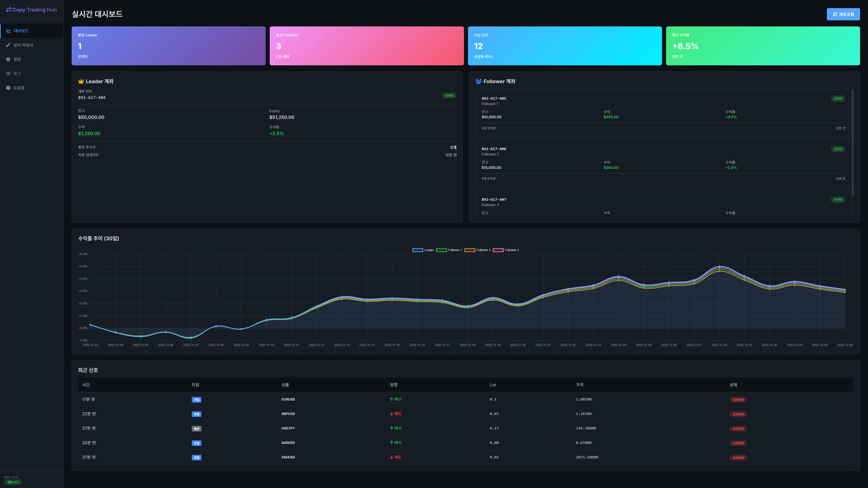
Task: Click the dashboard chart icon in sidebar
Action: tap(9, 31)
